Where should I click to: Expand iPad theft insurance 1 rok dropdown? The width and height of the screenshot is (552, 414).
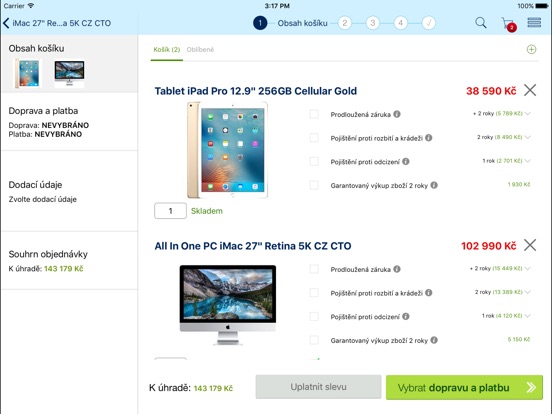click(506, 161)
